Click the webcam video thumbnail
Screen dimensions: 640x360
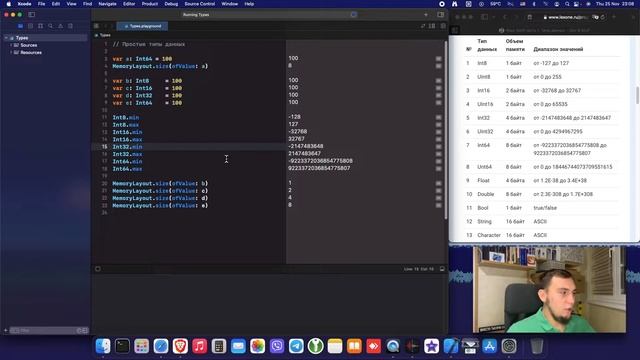(x=549, y=289)
